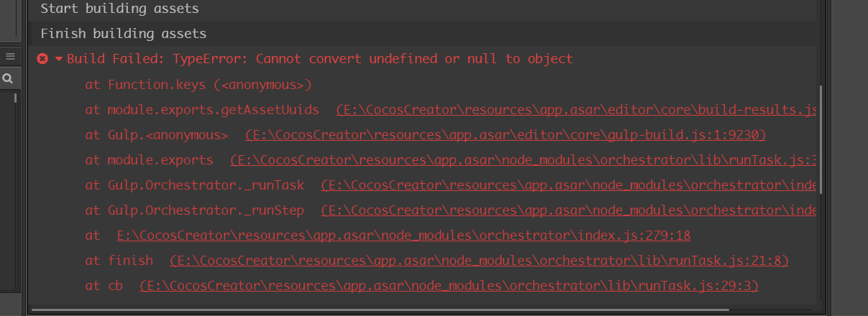Screen dimensions: 868x316
Task: Click the search magnifier icon
Action: pyautogui.click(x=8, y=79)
